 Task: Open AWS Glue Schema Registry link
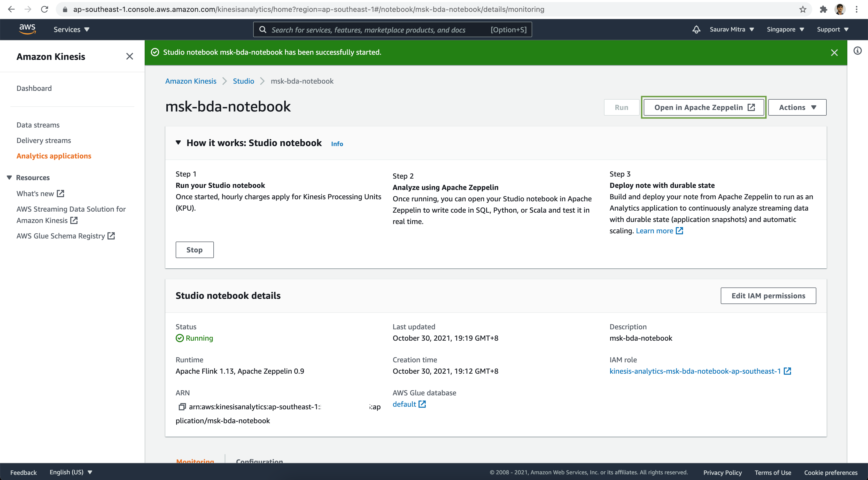(x=66, y=236)
